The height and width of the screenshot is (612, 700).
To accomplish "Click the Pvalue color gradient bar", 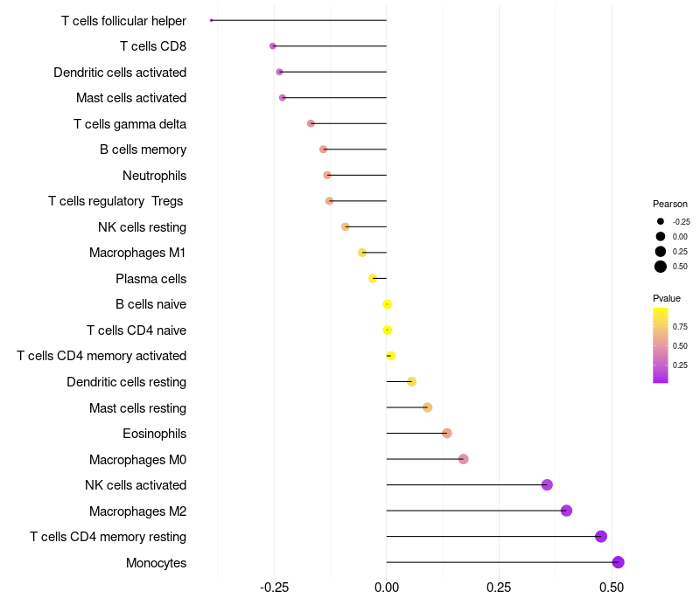I will click(x=661, y=344).
